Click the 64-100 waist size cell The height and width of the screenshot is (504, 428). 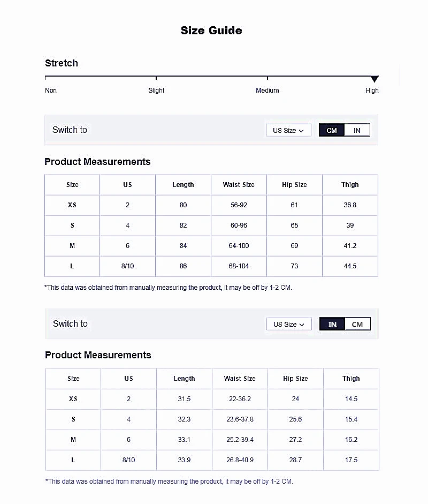[239, 246]
